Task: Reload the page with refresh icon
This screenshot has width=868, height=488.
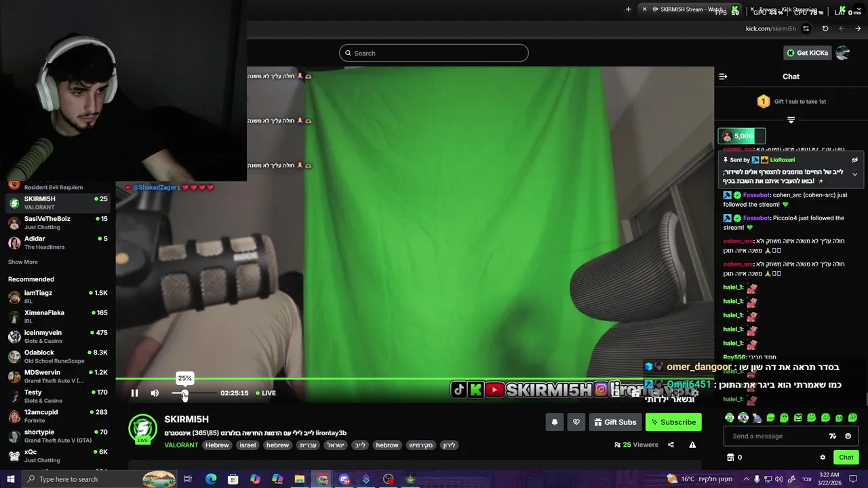Action: (825, 28)
